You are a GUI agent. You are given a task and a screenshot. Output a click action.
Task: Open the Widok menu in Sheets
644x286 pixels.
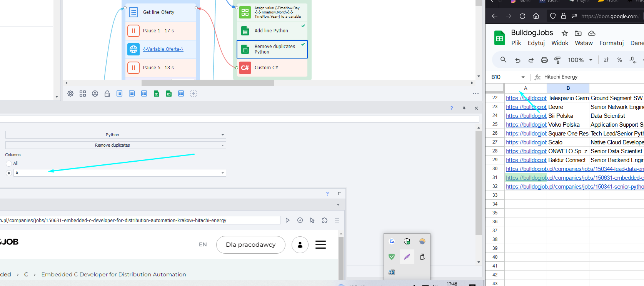pyautogui.click(x=560, y=43)
